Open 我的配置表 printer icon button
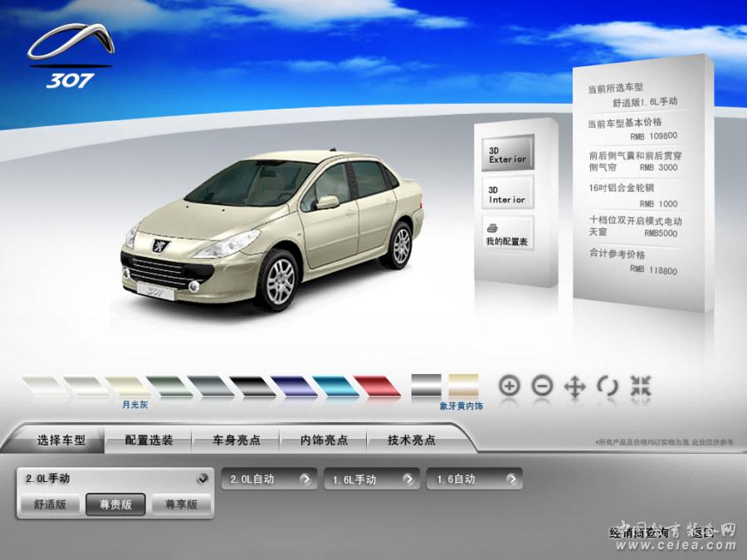 point(507,234)
